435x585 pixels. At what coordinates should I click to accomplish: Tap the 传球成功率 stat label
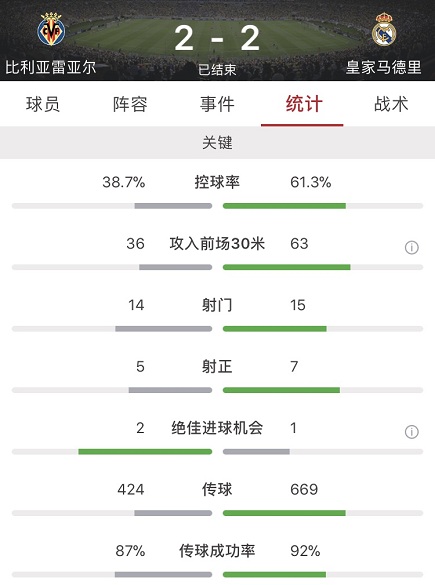pyautogui.click(x=217, y=551)
